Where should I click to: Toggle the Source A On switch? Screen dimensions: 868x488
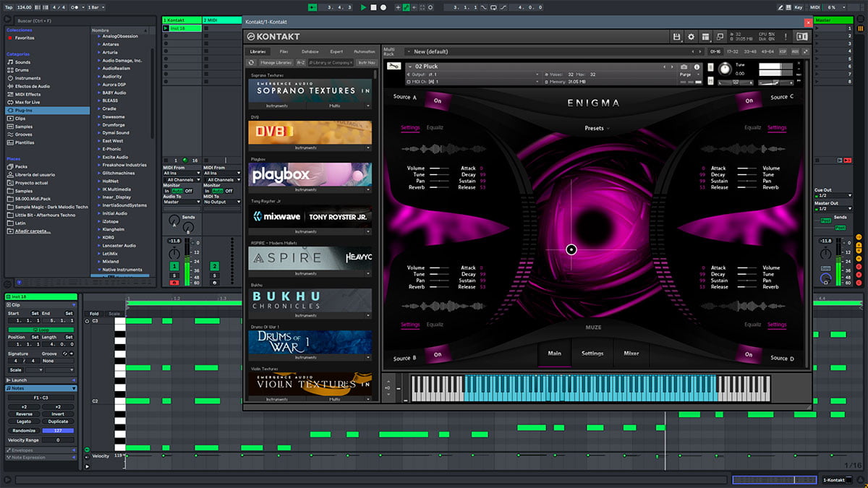[438, 101]
